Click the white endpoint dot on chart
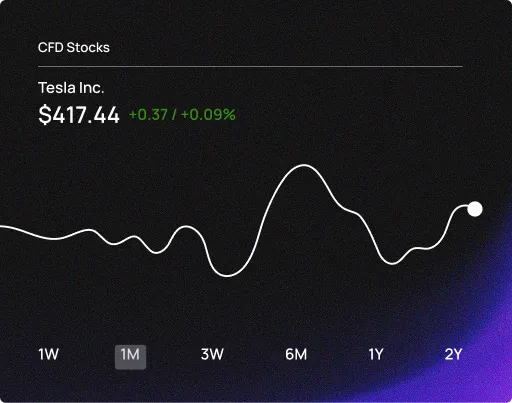 [475, 209]
